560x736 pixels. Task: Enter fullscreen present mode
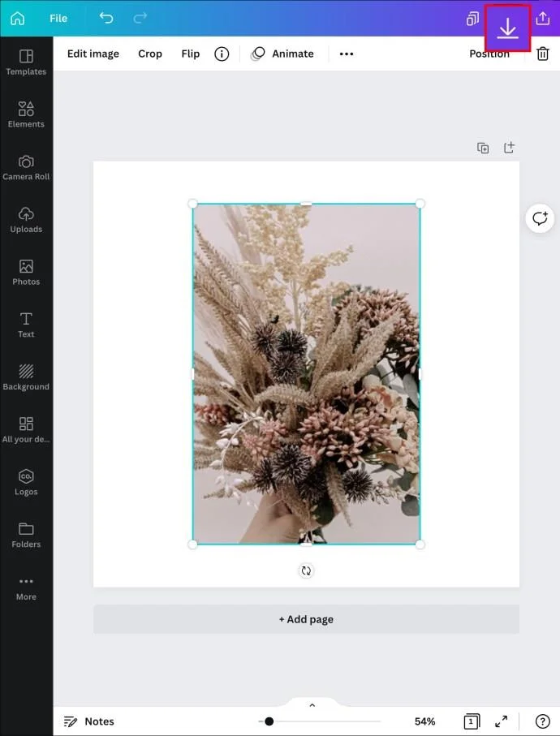pyautogui.click(x=502, y=721)
